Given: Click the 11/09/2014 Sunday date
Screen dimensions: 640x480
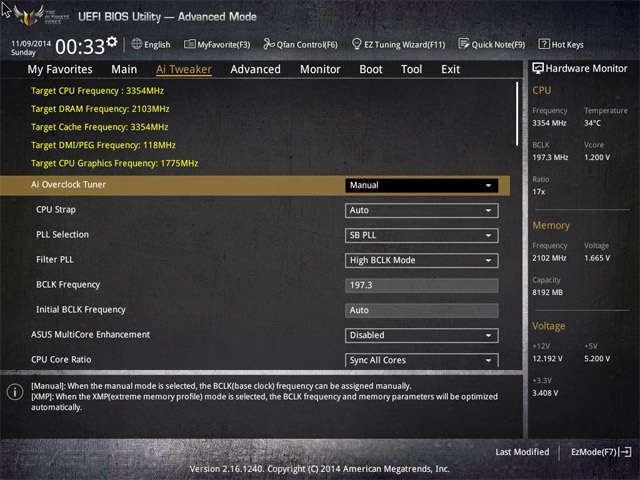Looking at the screenshot, I should (31, 48).
